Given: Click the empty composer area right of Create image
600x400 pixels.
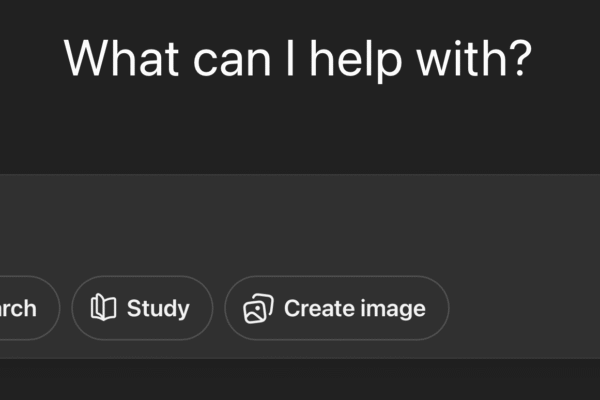Looking at the screenshot, I should (x=525, y=308).
